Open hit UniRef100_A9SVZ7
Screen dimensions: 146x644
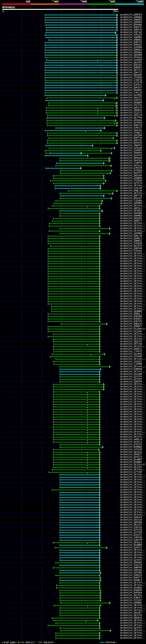[131, 98]
